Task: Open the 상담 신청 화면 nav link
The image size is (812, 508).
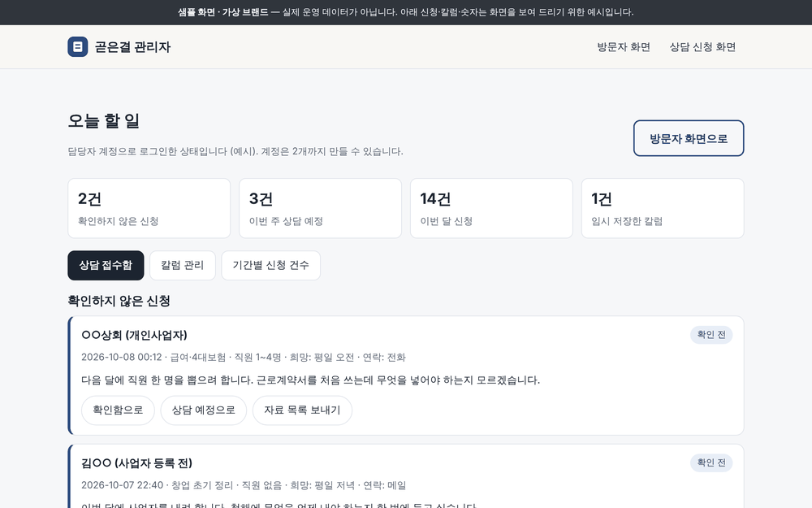Action: click(702, 47)
